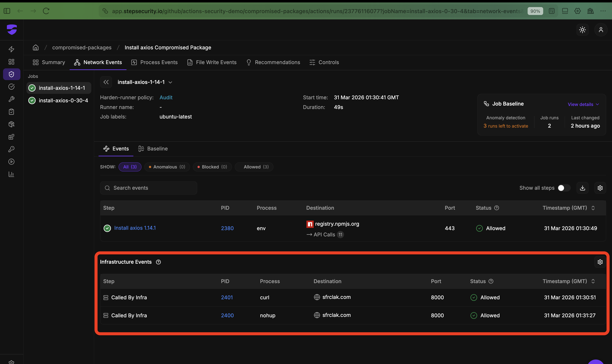Viewport: 612px width, 364px height.
Task: Toggle the Show all steps switch
Action: click(564, 188)
